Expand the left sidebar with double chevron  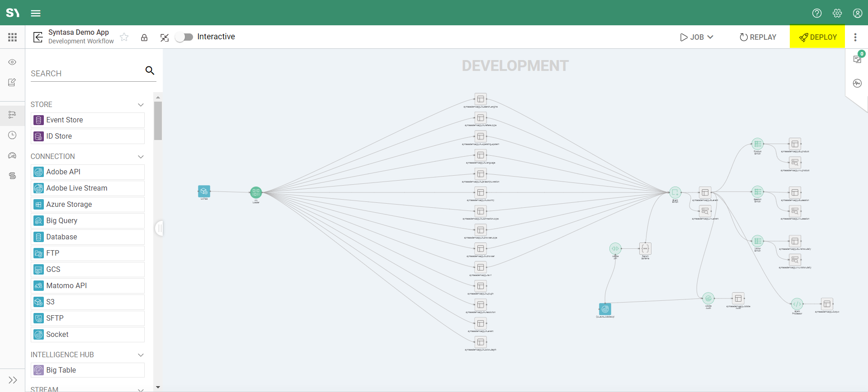point(13,380)
